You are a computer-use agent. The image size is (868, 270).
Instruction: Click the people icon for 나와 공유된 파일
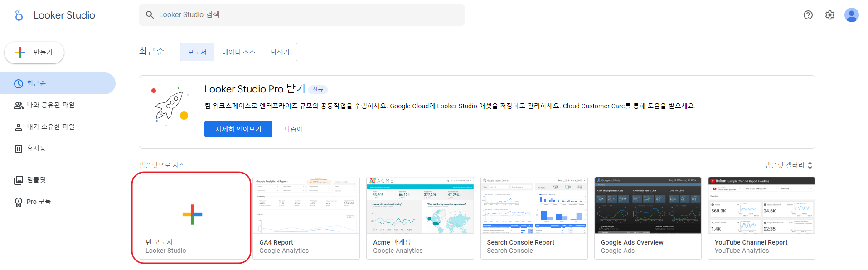(19, 106)
